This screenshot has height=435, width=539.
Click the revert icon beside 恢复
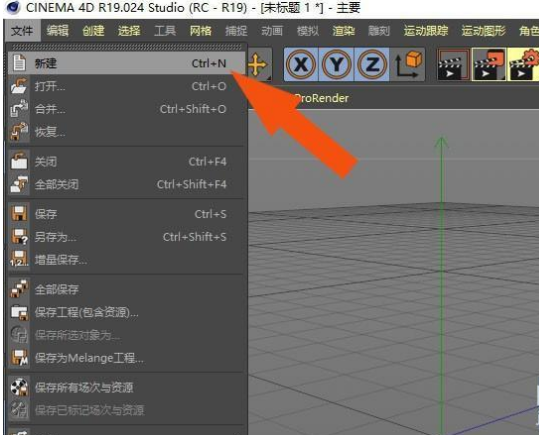click(x=19, y=132)
